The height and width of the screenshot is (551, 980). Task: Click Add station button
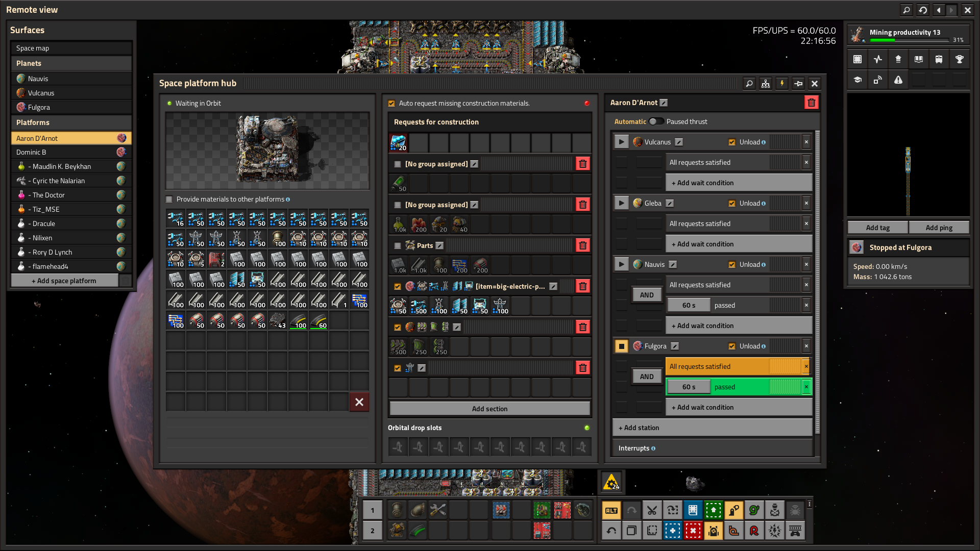(x=712, y=428)
